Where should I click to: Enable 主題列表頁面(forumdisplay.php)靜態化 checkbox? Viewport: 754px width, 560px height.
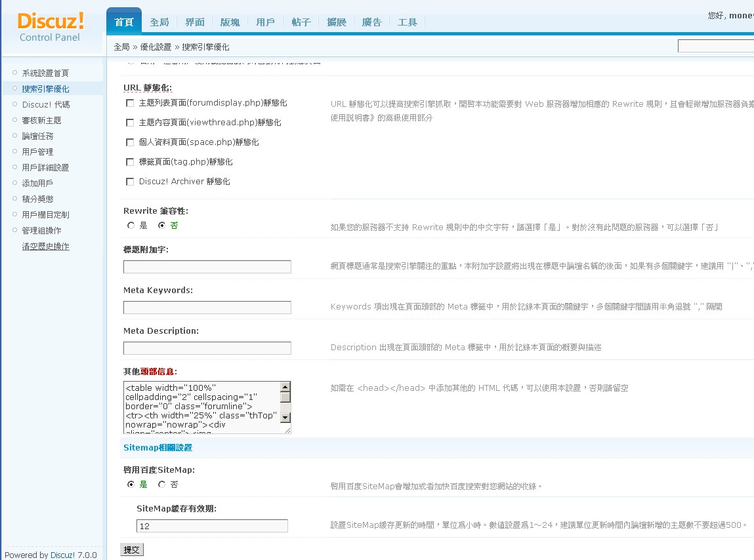[130, 103]
